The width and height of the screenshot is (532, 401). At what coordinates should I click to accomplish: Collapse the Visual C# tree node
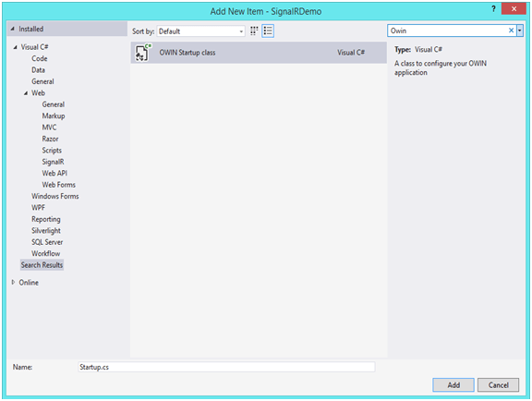click(x=16, y=47)
